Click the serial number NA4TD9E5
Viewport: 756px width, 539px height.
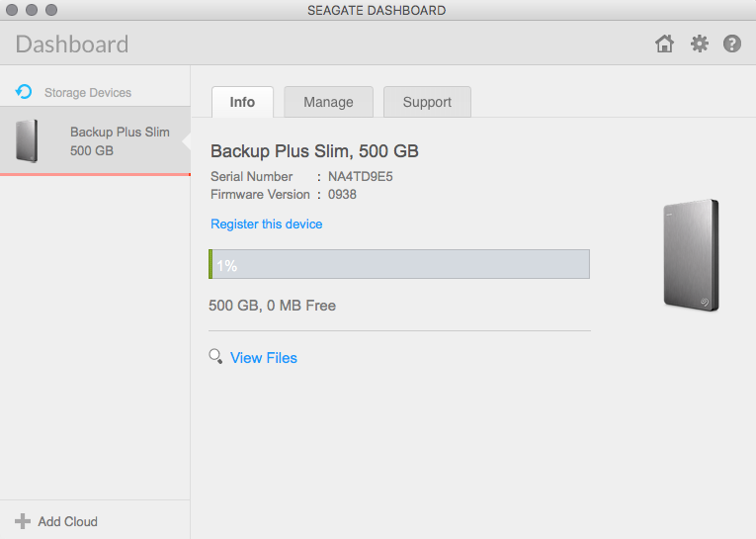tap(360, 177)
